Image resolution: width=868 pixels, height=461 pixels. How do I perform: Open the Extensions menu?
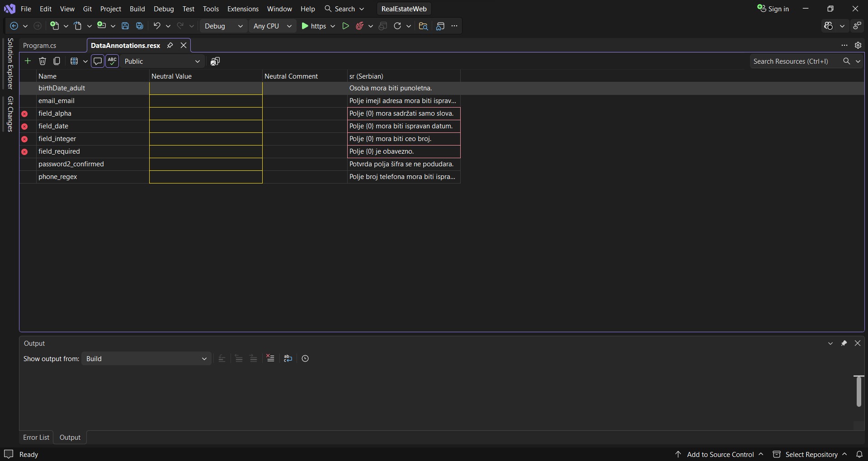point(243,9)
